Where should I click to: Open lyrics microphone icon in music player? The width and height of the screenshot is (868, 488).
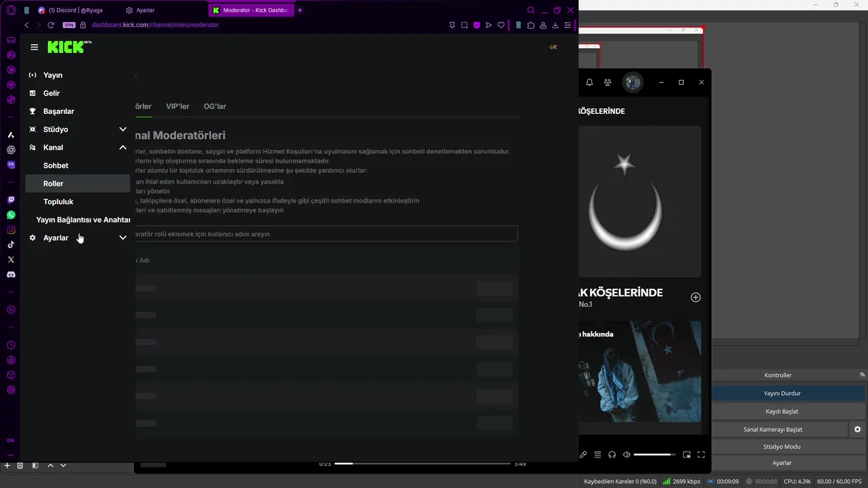click(x=583, y=455)
